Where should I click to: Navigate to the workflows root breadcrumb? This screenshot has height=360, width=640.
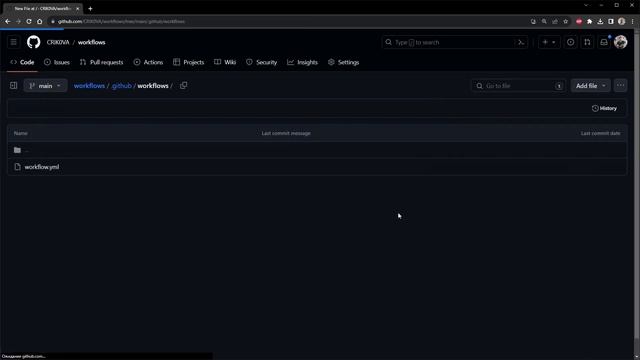click(x=89, y=86)
